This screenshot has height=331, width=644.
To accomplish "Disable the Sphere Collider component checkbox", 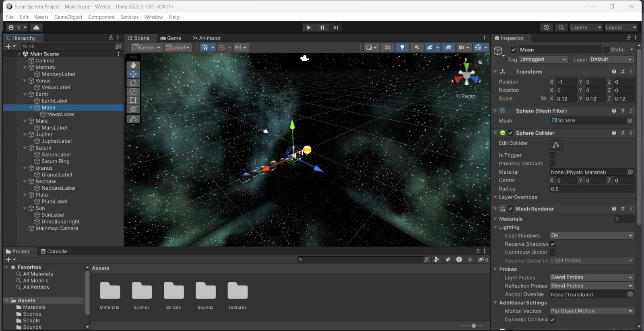I will tap(510, 133).
